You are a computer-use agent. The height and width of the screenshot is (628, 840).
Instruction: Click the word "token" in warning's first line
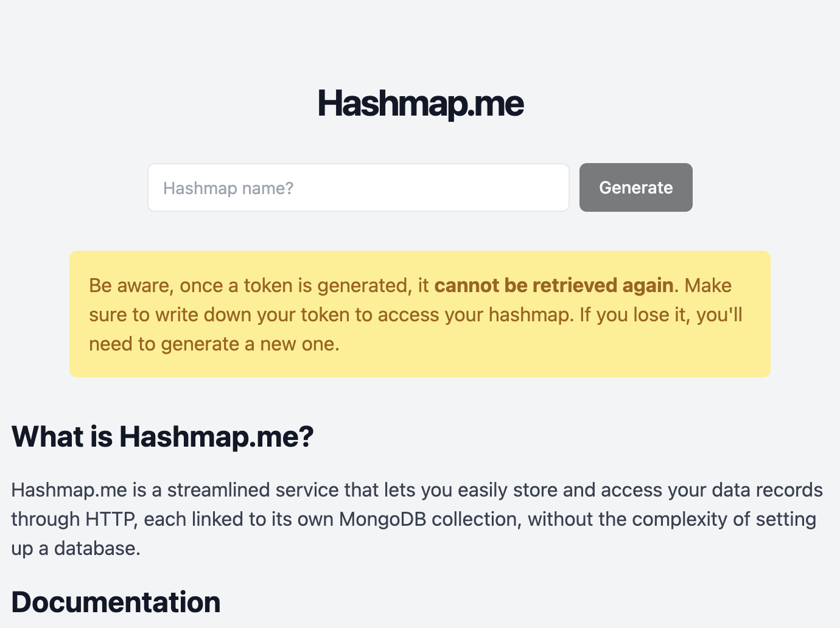coord(268,285)
